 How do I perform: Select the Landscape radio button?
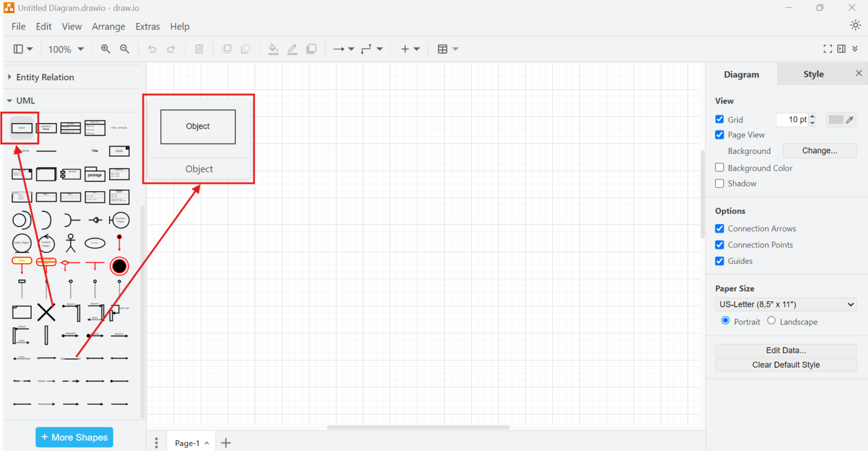click(771, 320)
